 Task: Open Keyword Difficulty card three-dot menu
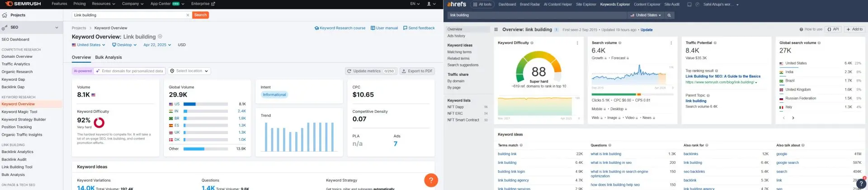point(577,43)
